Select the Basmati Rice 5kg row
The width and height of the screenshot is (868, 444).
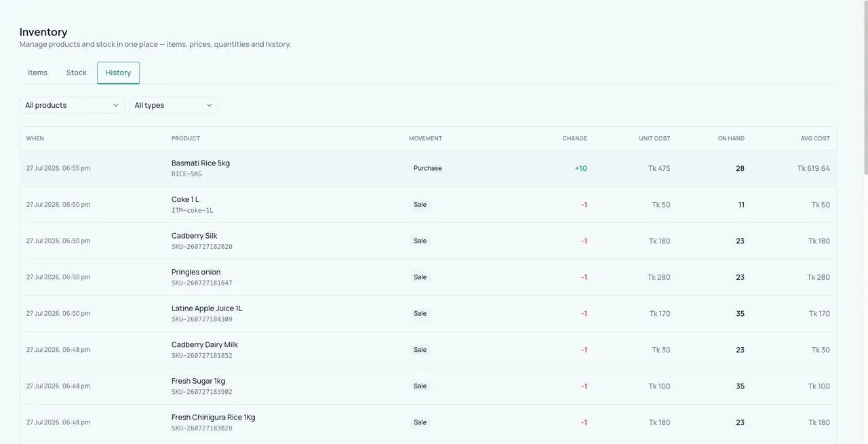[x=428, y=168]
